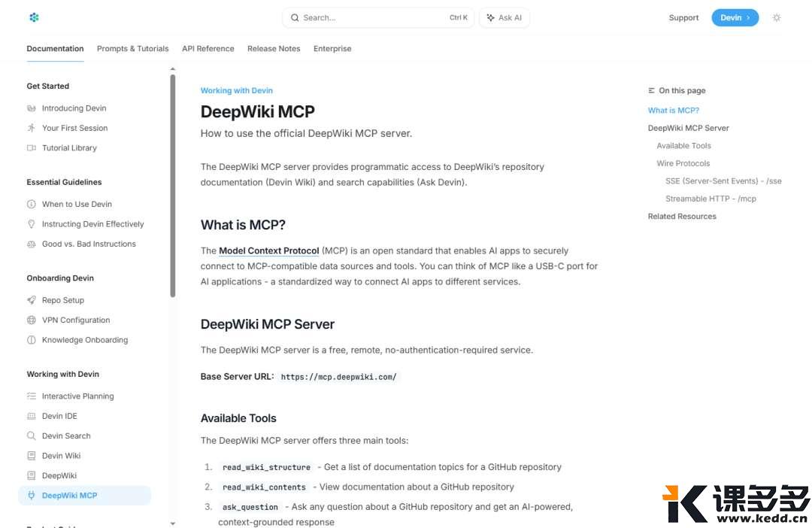Click the ask_question code text

(250, 507)
